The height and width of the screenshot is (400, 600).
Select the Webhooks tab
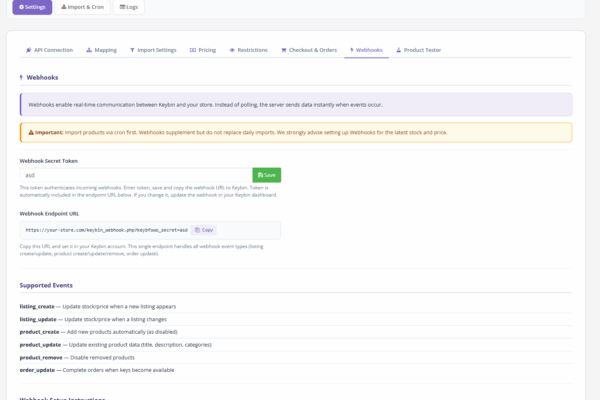366,49
